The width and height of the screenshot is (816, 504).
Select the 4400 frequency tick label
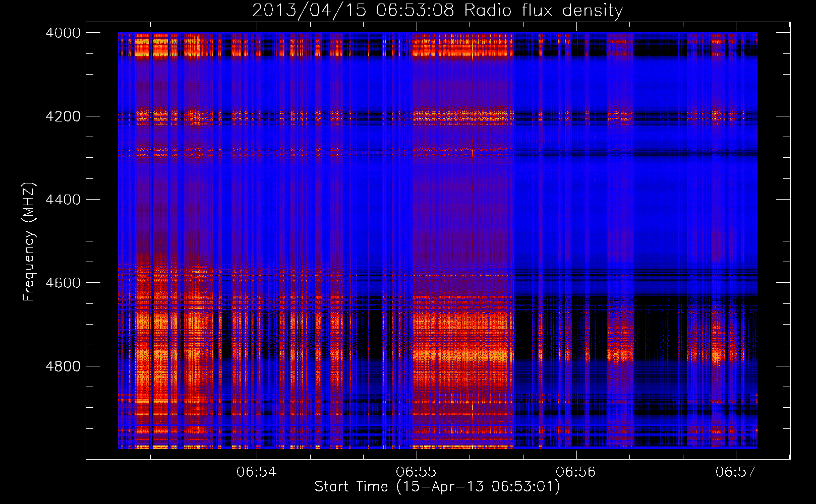(63, 200)
